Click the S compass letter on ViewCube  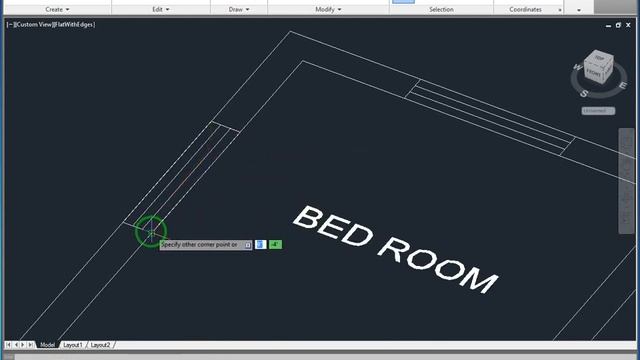[x=584, y=94]
